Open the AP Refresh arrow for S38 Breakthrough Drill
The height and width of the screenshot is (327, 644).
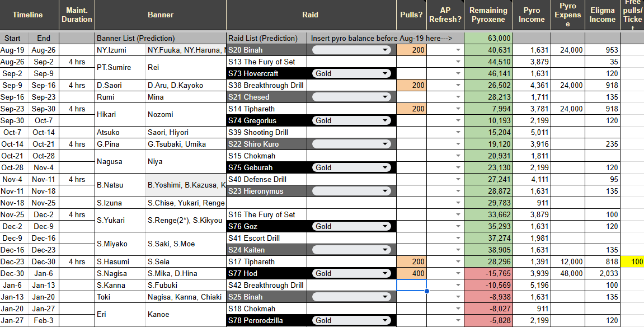[458, 86]
